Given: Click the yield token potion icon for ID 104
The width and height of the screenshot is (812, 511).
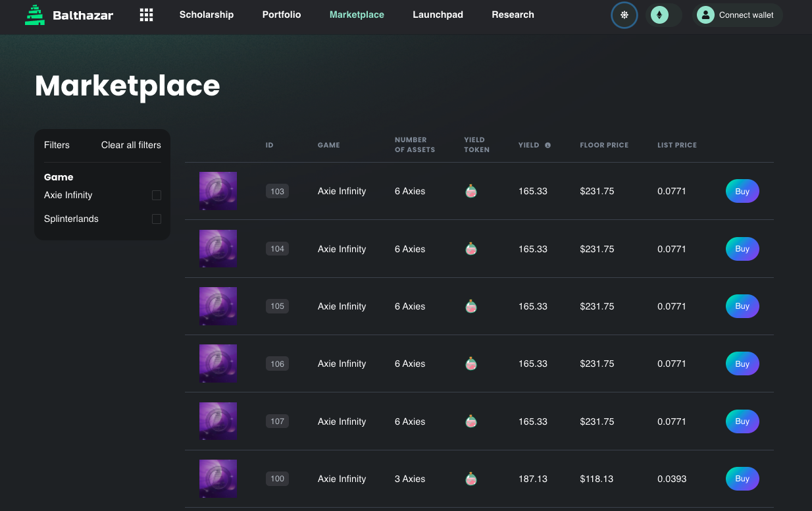Looking at the screenshot, I should [471, 249].
